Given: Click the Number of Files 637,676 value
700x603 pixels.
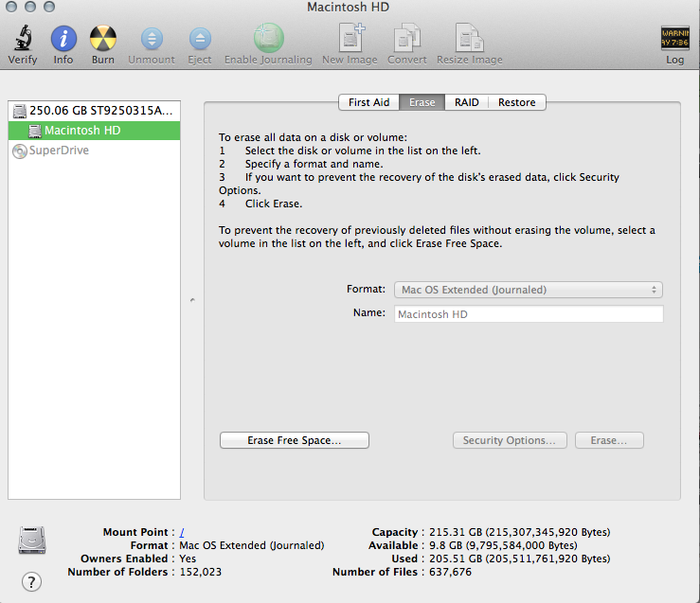Looking at the screenshot, I should (450, 572).
